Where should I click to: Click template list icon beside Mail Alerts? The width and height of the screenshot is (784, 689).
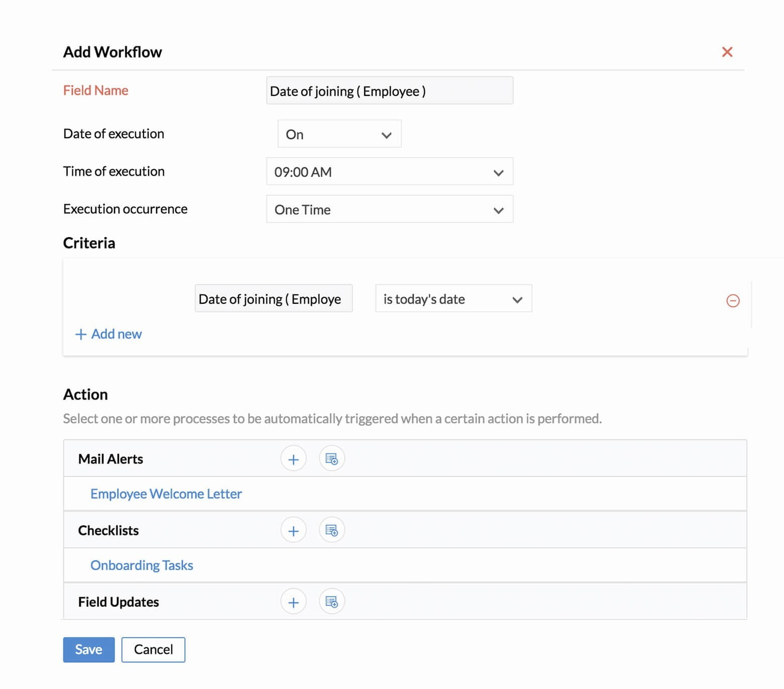331,459
